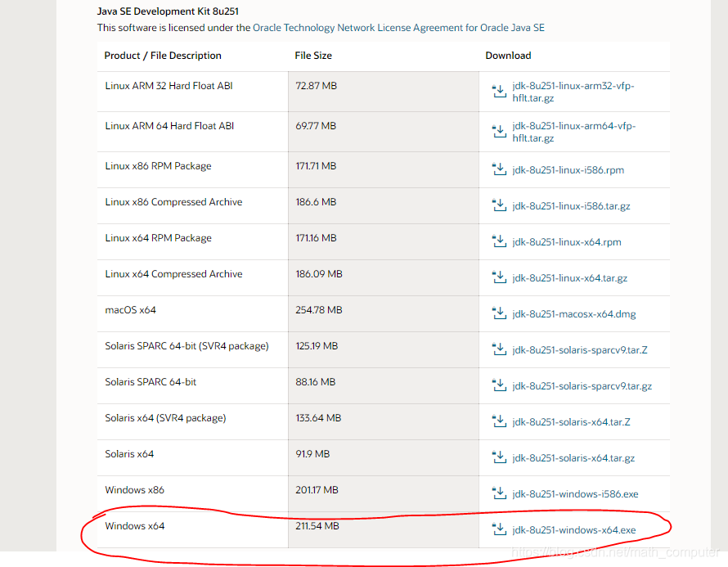Select 'Linux ARM 64 Hard Float ABI' text
Image resolution: width=728 pixels, height=567 pixels.
click(x=169, y=126)
